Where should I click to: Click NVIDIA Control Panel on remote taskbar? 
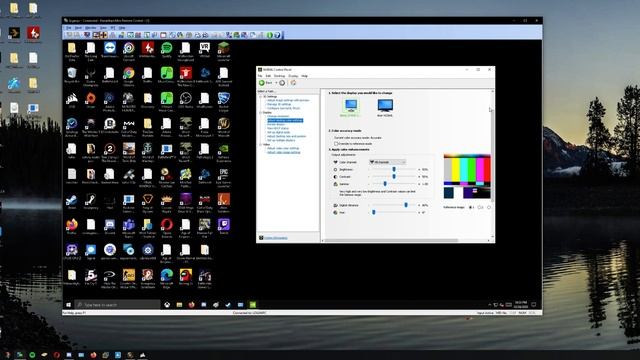click(x=253, y=304)
